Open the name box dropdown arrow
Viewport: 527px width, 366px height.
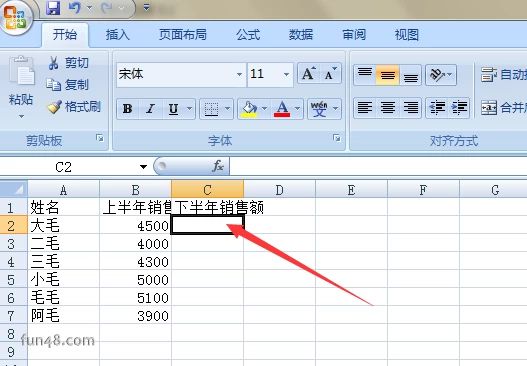pyautogui.click(x=143, y=167)
